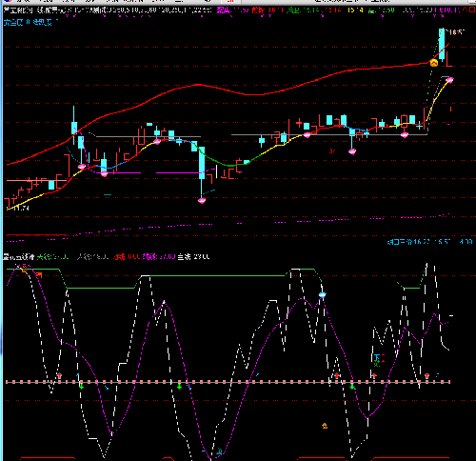
Task: Click the cyan price text above the indicator panel
Action: coord(430,242)
